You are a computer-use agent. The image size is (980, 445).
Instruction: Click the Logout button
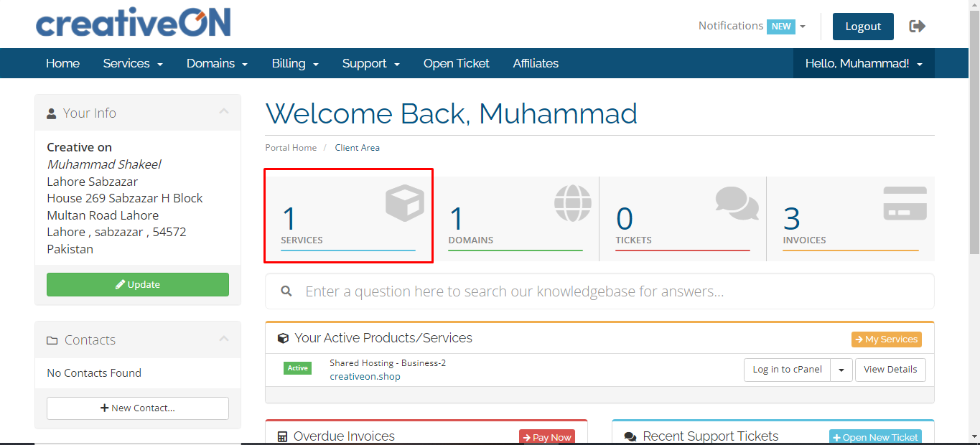coord(862,27)
